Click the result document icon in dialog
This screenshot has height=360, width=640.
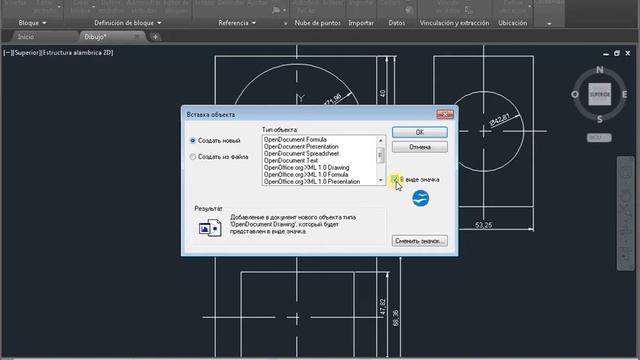pos(210,228)
